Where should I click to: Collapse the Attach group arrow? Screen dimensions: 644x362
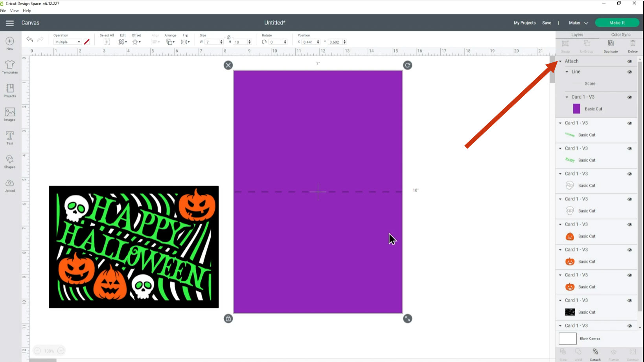pyautogui.click(x=560, y=61)
